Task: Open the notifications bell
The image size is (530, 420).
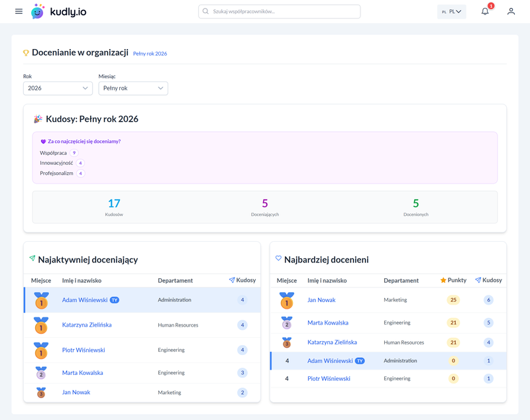Action: click(x=485, y=11)
